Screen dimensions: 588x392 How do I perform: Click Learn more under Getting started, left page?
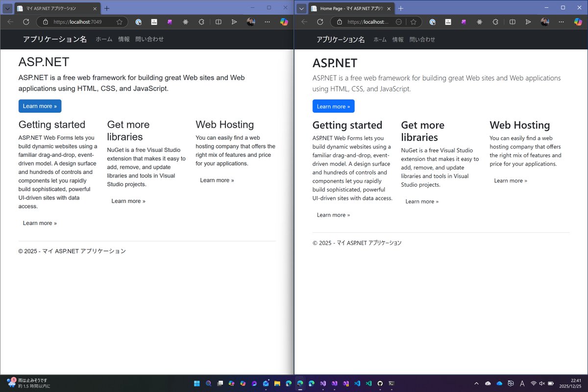tap(40, 223)
